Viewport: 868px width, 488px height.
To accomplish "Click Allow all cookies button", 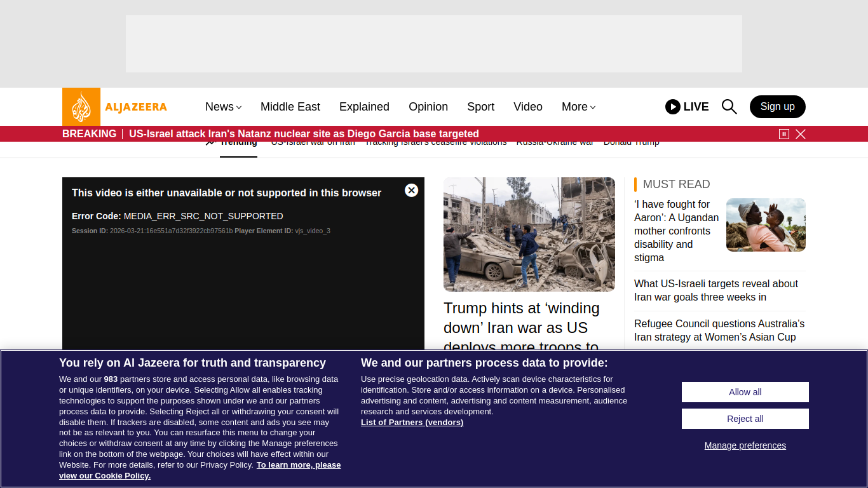I will (745, 392).
